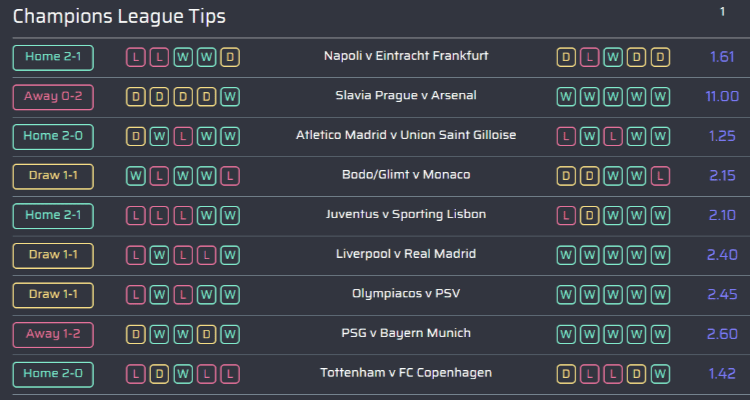Click Atletico Madrid's loss (L) form badge

182,136
